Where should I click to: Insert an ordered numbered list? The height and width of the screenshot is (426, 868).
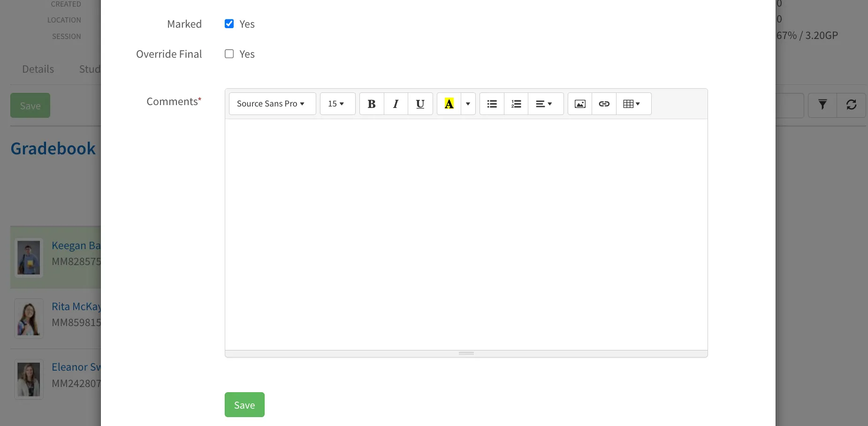point(516,104)
